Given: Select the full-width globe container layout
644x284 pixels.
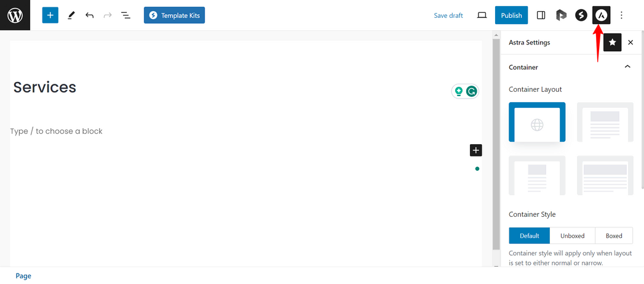Looking at the screenshot, I should coord(537,123).
